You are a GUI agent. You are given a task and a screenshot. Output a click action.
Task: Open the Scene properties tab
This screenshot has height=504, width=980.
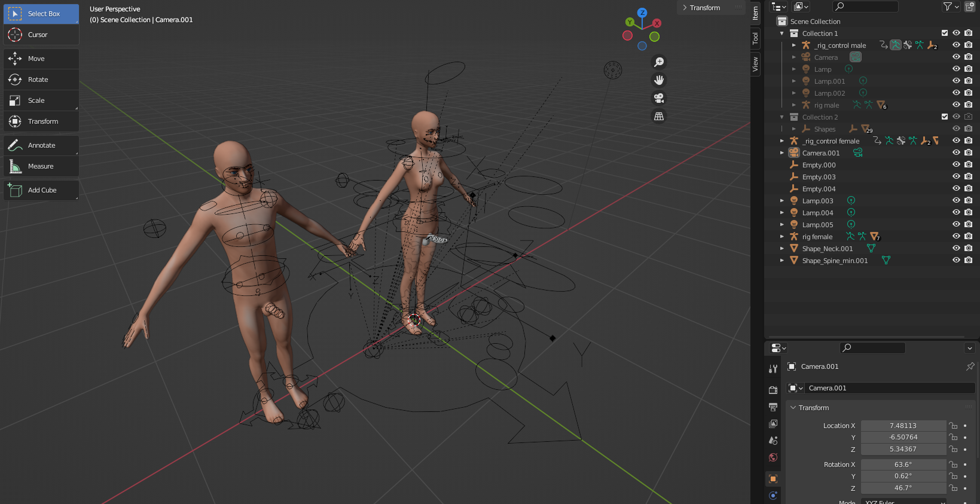(x=773, y=441)
